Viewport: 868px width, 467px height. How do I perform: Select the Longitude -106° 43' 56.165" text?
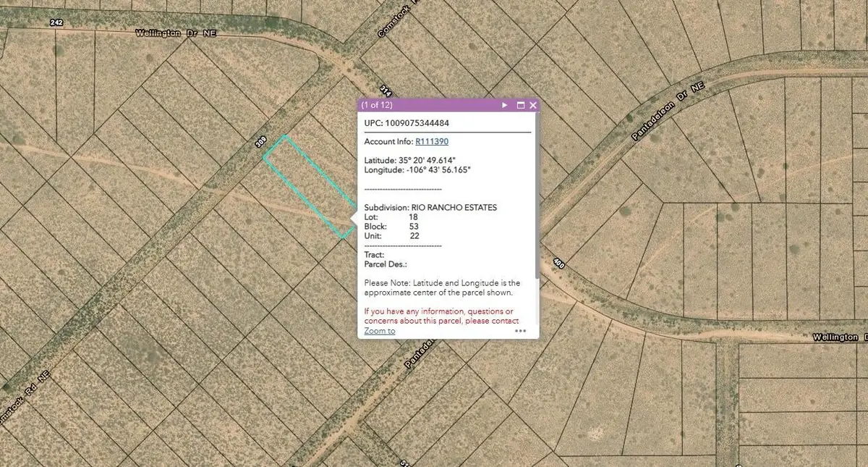(417, 170)
